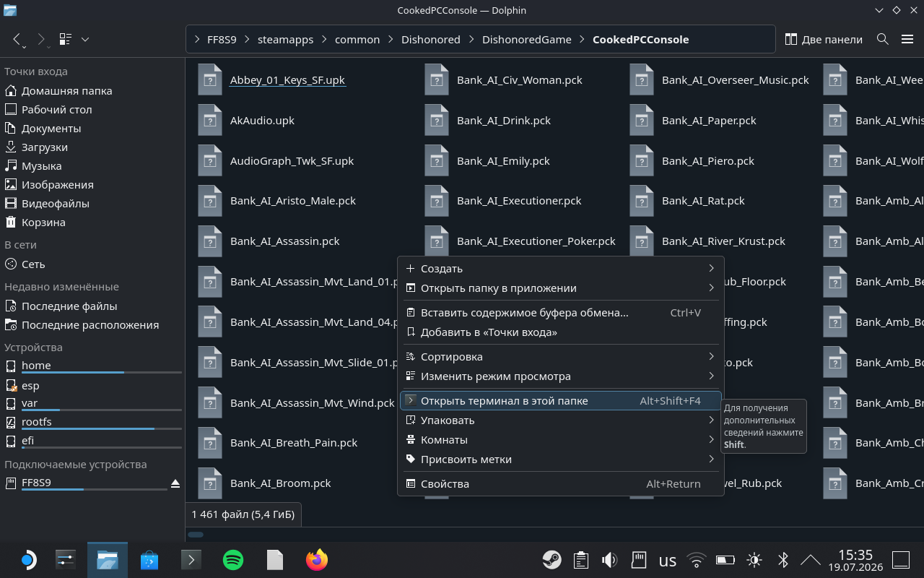Jump to steamapps in the path bar
The width and height of the screenshot is (924, 578).
click(x=285, y=40)
